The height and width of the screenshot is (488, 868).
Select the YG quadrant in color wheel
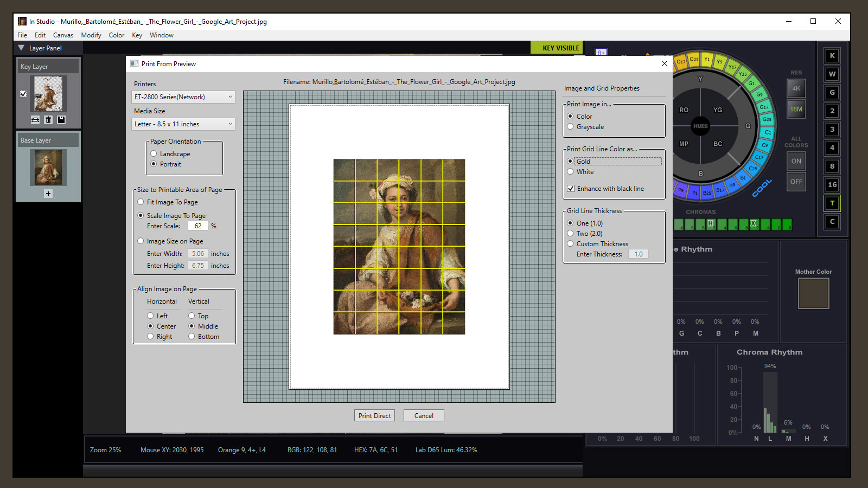(x=718, y=110)
